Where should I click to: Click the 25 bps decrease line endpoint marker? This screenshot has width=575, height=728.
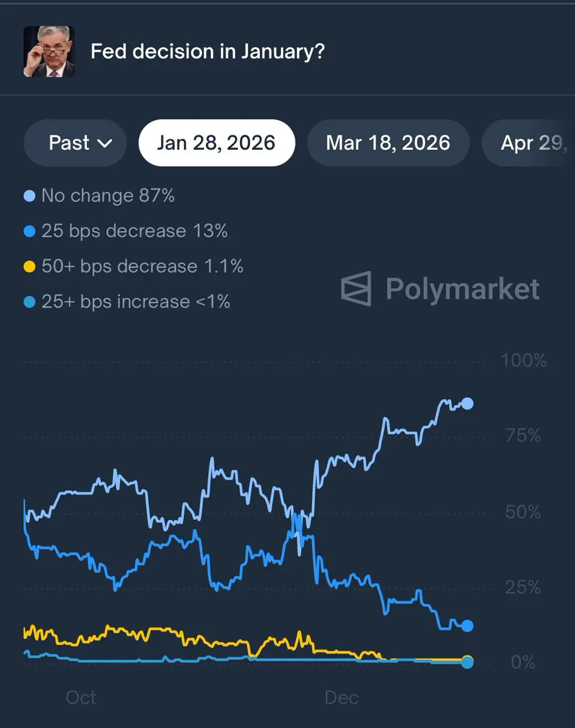click(x=467, y=625)
